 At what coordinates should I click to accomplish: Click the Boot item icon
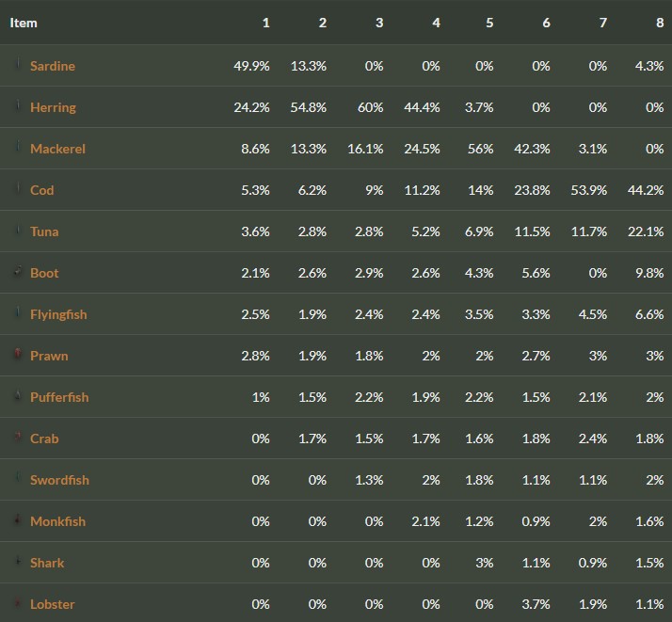pyautogui.click(x=17, y=273)
